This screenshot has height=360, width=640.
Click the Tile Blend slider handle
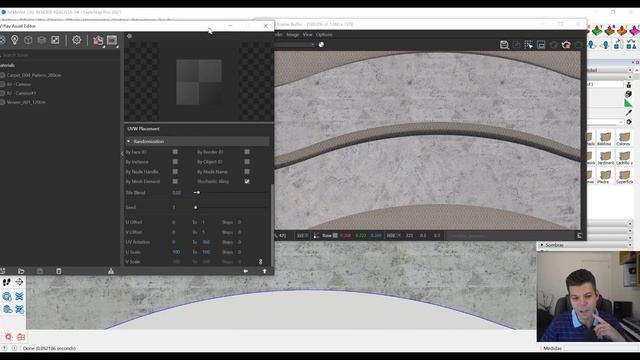[197, 193]
